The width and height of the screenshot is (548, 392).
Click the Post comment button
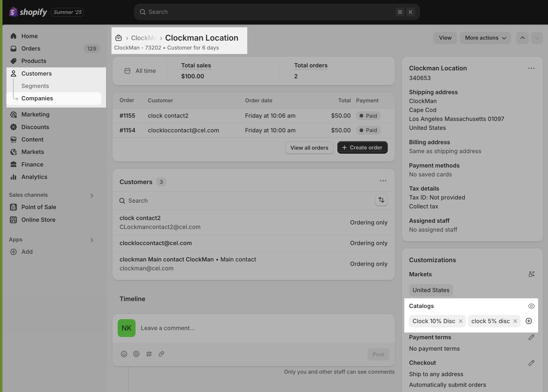pos(378,354)
